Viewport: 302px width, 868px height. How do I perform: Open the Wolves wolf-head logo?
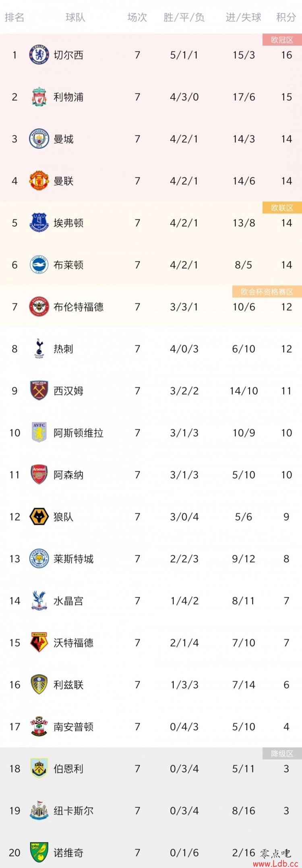click(39, 516)
